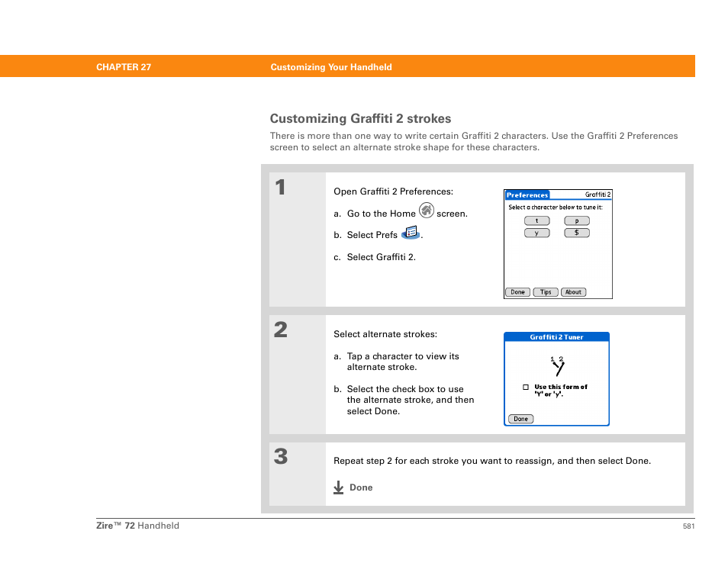Click the Done arrow icon in step 3
Viewport: 728px width, 563px height.
click(339, 487)
